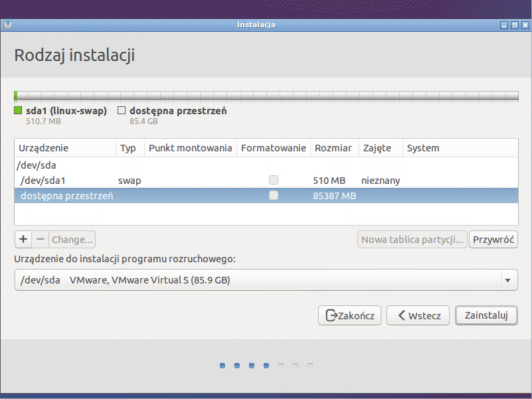Click the Rozmiar column header
This screenshot has width=532, height=399.
(333, 148)
